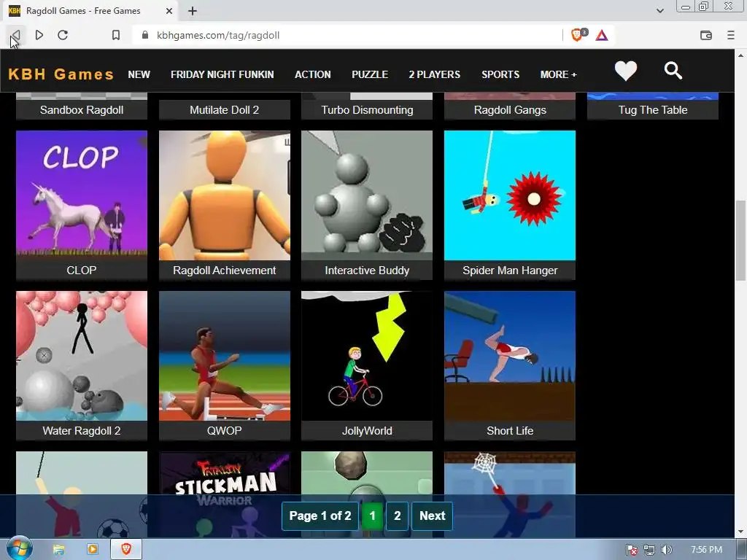Open the ACTION category
The width and height of the screenshot is (747, 560).
[x=312, y=75]
